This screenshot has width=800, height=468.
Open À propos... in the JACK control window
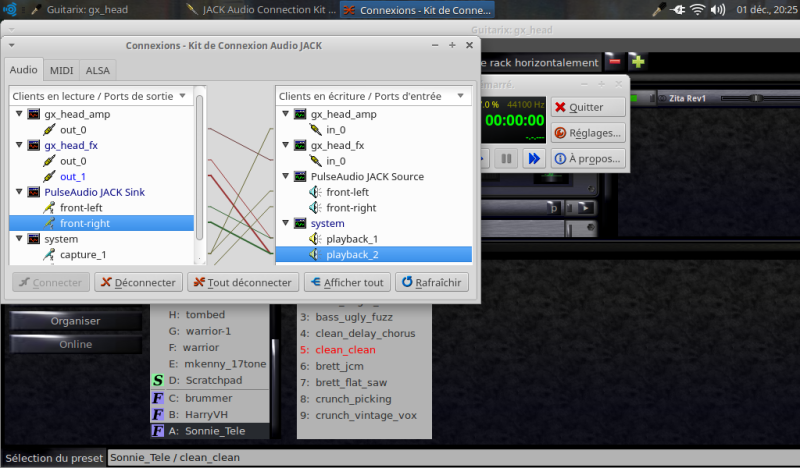click(588, 159)
